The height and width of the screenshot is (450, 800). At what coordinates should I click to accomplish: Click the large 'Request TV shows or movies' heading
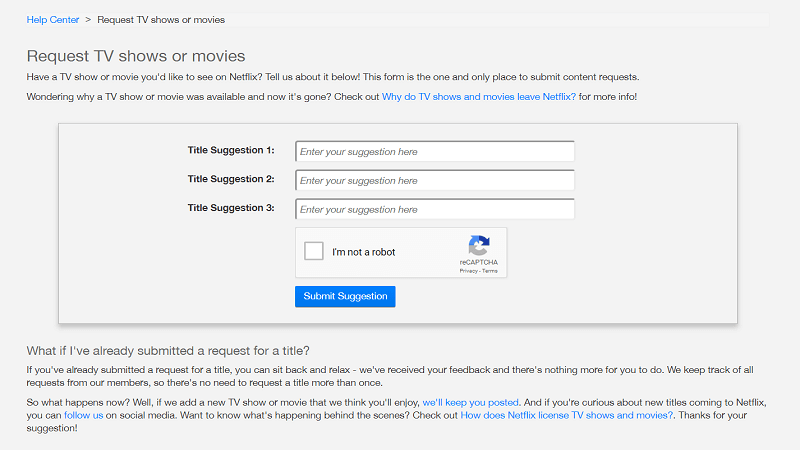coord(136,56)
